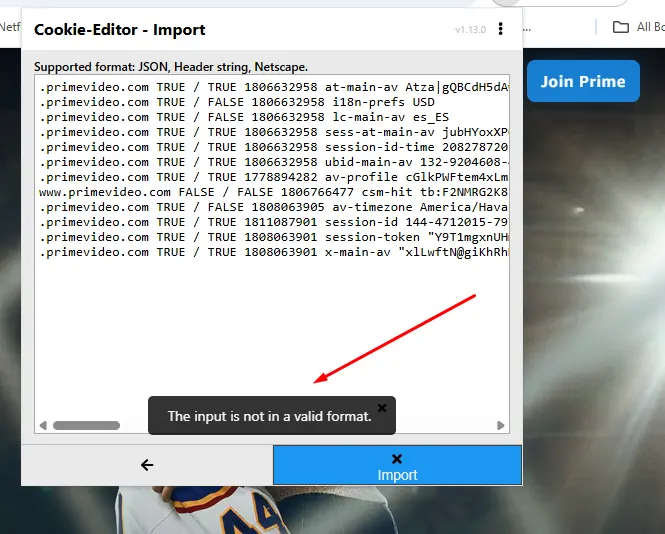665x534 pixels.
Task: Open the Cookie-Editor three-dot options menu
Action: click(500, 29)
